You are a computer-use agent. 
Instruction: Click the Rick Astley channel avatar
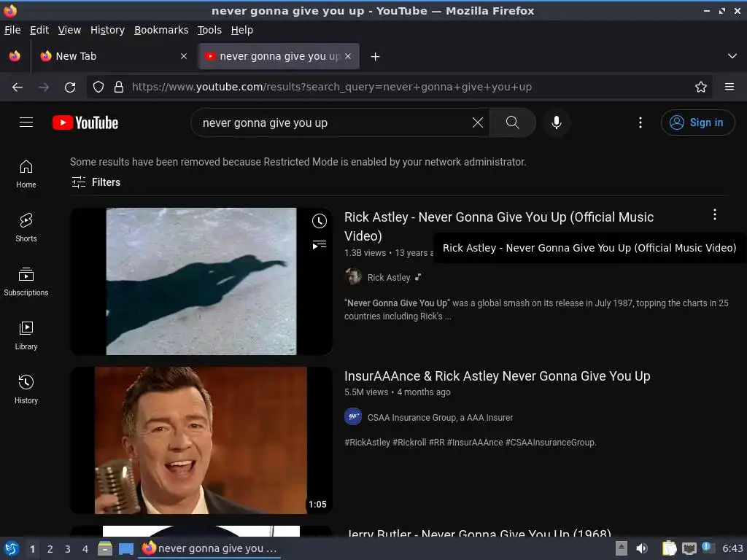[353, 276]
